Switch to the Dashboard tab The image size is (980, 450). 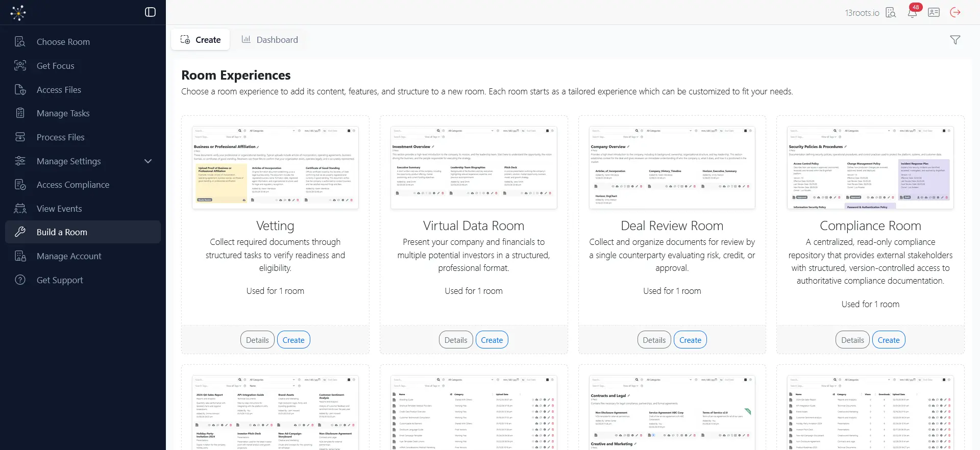point(269,40)
